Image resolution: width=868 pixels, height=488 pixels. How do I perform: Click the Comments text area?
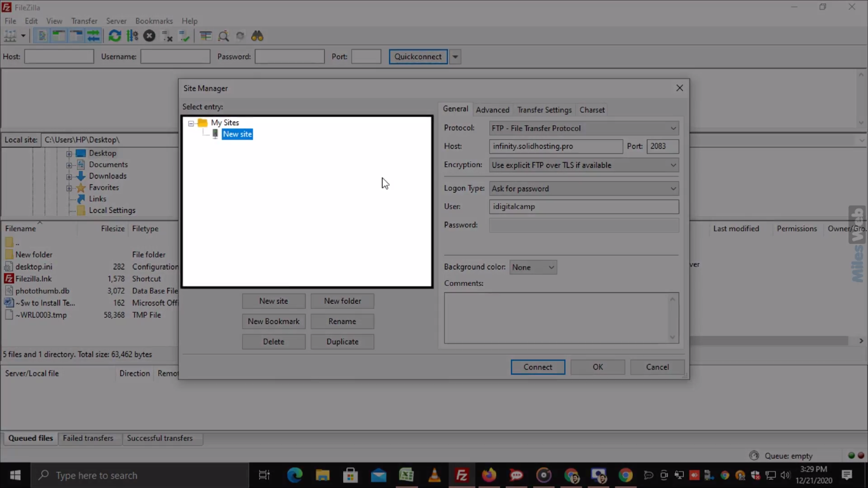click(x=561, y=318)
